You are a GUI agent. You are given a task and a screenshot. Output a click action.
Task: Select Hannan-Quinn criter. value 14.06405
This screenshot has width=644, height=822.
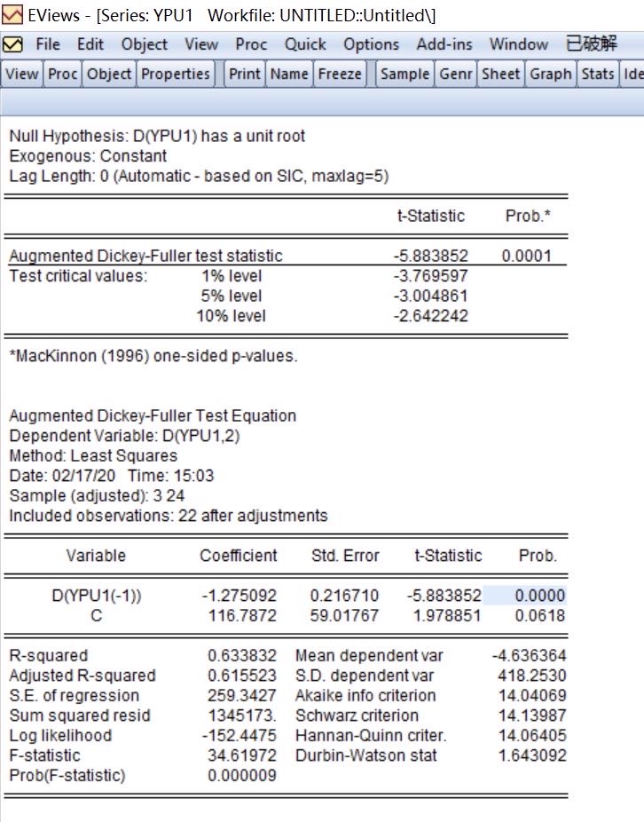pyautogui.click(x=532, y=735)
